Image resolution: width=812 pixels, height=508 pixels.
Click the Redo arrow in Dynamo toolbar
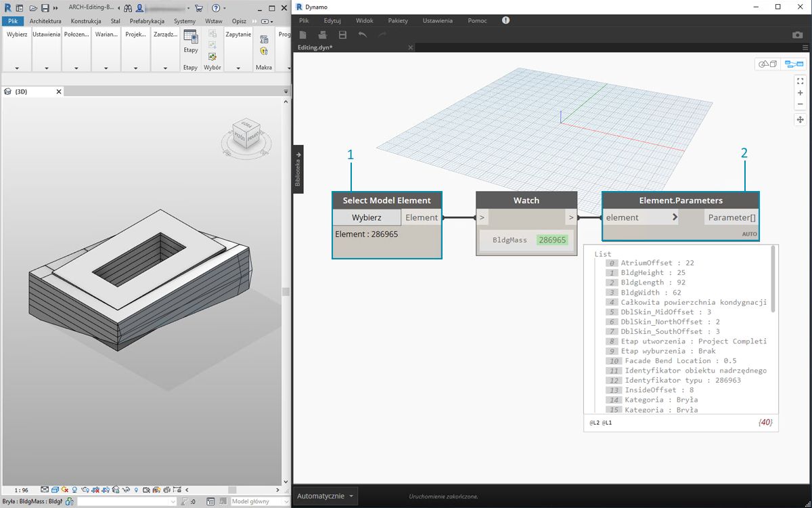pos(382,35)
